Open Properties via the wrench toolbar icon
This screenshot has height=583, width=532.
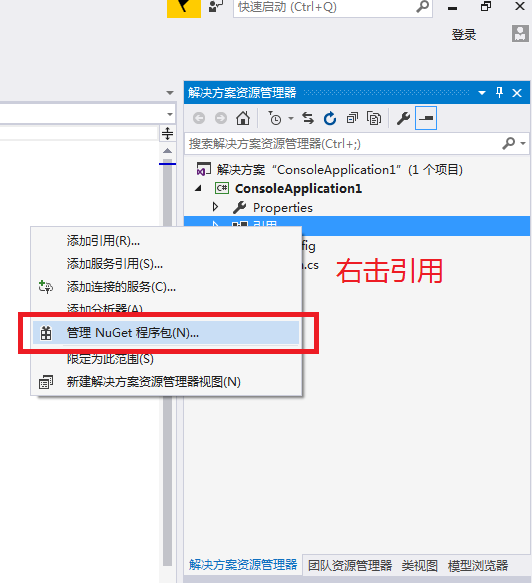point(403,119)
